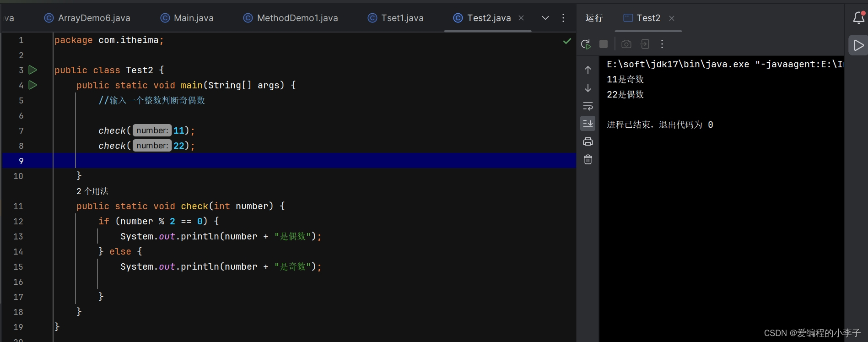Viewport: 868px width, 342px height.
Task: Select the Test2.java editor tab
Action: point(482,18)
